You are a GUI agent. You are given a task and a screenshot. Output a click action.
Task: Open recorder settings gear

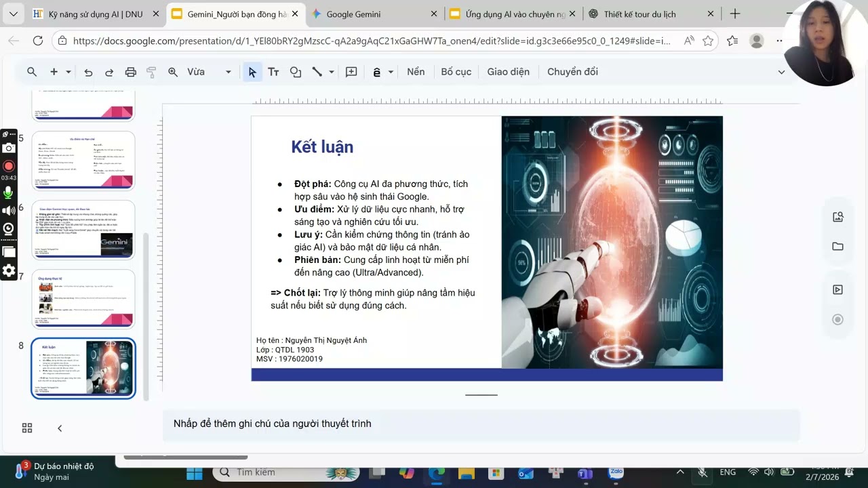tap(9, 271)
